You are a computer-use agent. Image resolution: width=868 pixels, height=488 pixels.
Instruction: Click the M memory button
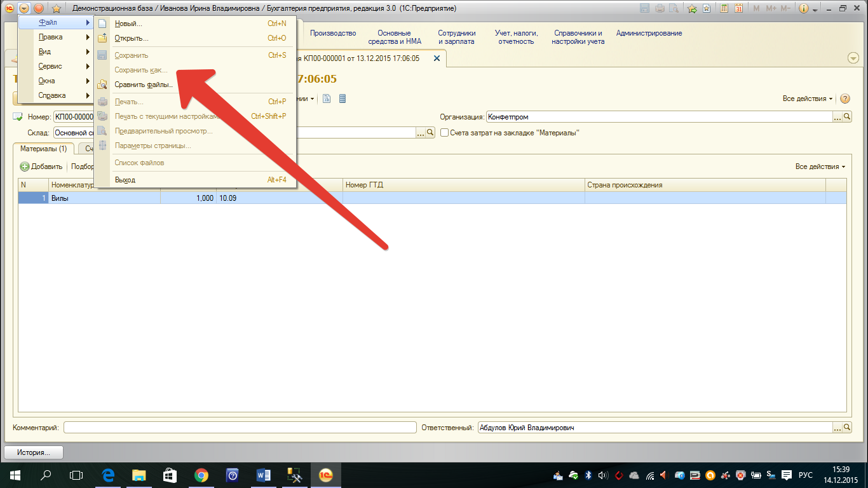756,8
